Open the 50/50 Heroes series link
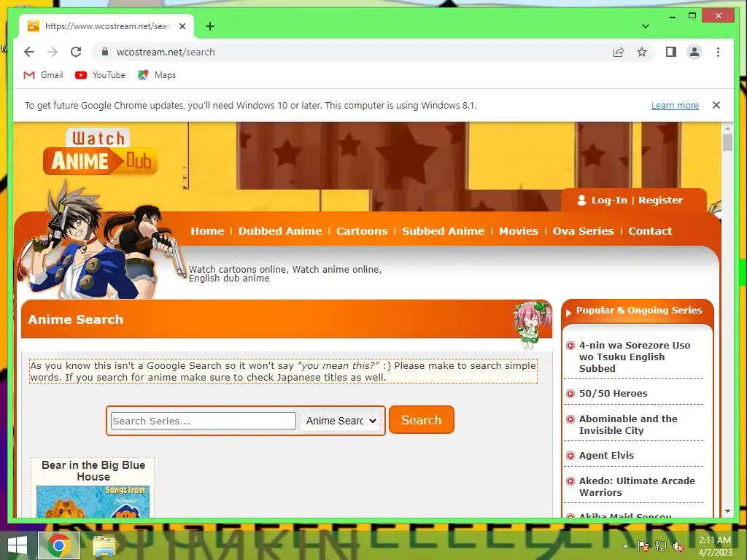The width and height of the screenshot is (747, 560). (x=613, y=393)
